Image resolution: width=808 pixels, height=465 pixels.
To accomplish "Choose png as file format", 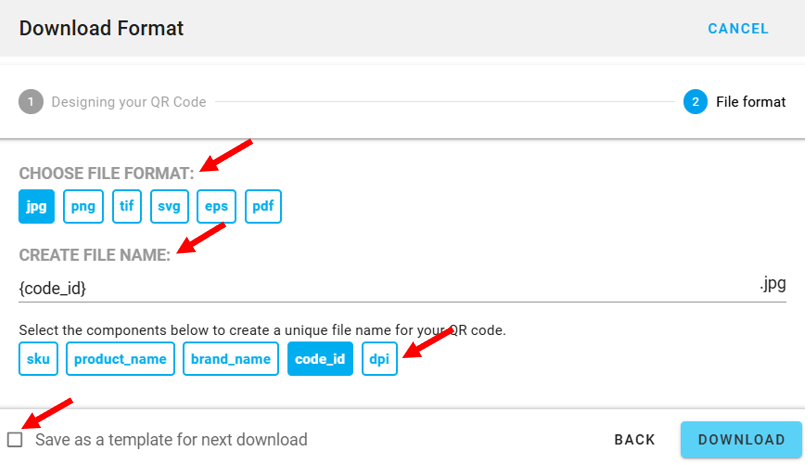I will 83,207.
